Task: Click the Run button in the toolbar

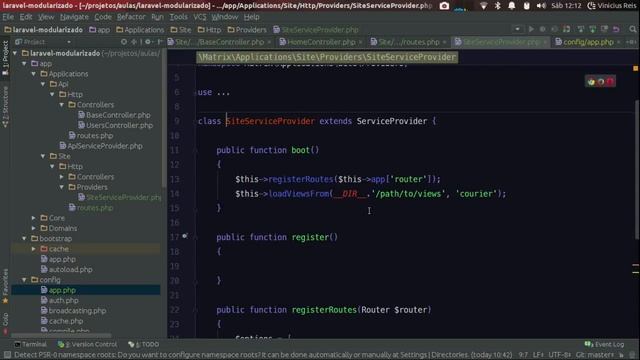Action: [531, 29]
